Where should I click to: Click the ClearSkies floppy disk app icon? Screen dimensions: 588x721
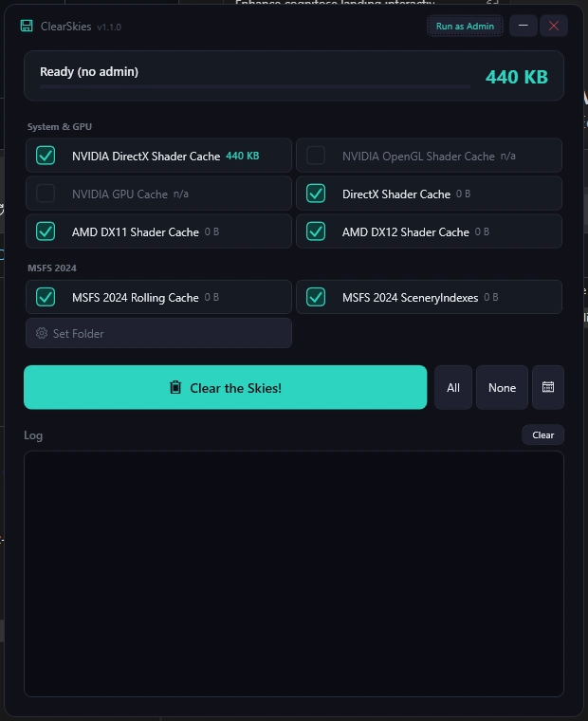(x=27, y=26)
